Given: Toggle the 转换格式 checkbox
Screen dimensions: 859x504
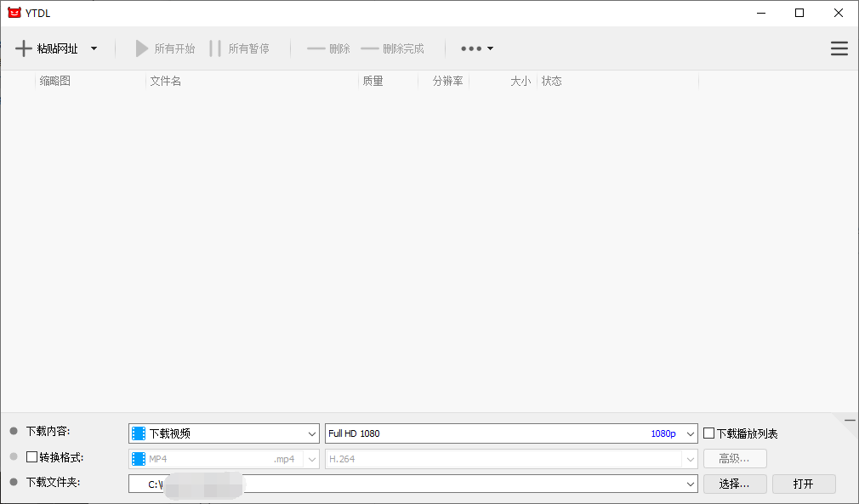Looking at the screenshot, I should tap(32, 457).
